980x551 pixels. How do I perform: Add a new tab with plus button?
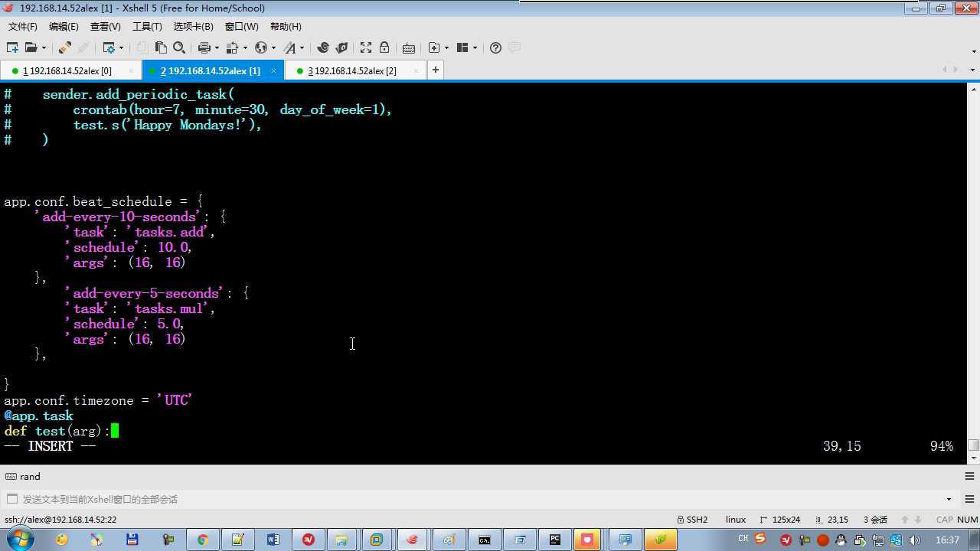coord(435,70)
